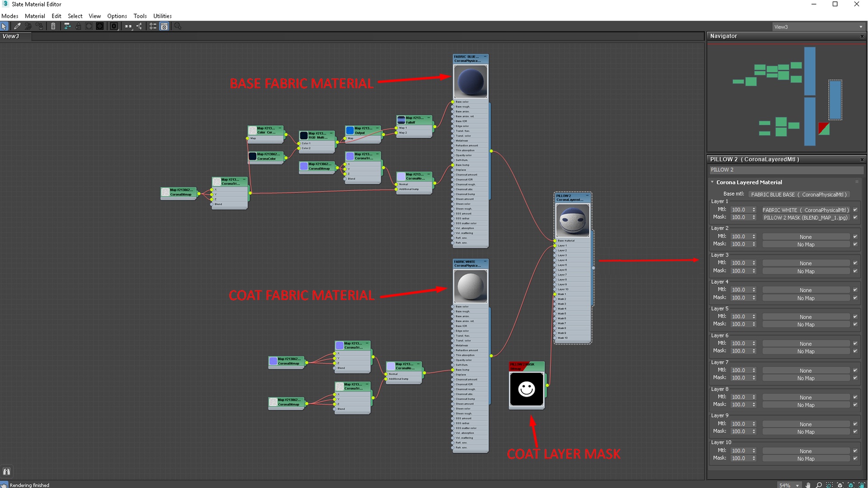Adjust Layer 2 Mtl amount spinner

(754, 236)
